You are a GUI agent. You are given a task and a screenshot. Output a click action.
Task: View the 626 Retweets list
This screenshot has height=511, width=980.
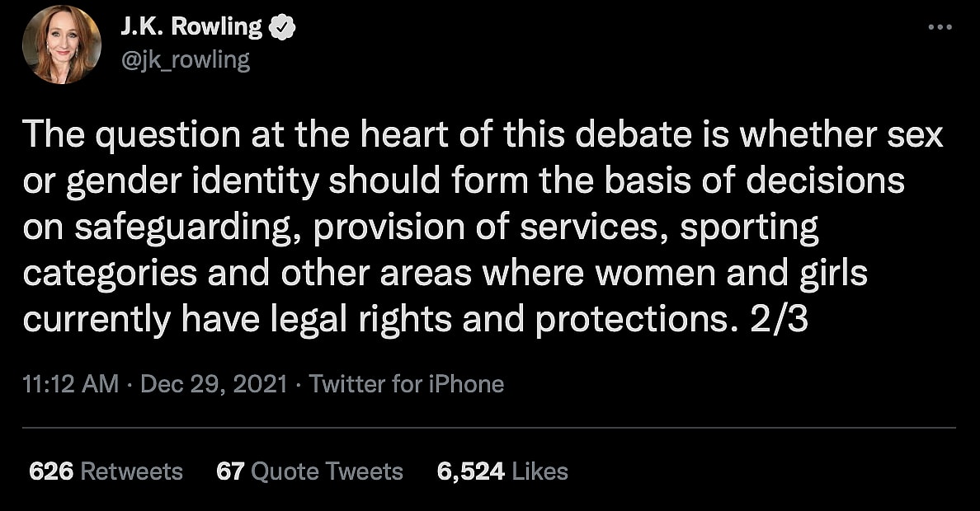pos(106,471)
